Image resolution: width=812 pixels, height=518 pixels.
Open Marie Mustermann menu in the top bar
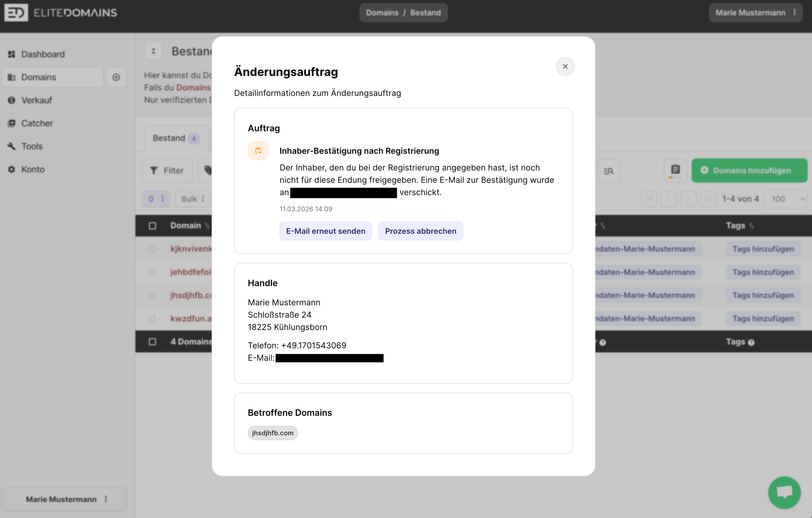(x=755, y=13)
